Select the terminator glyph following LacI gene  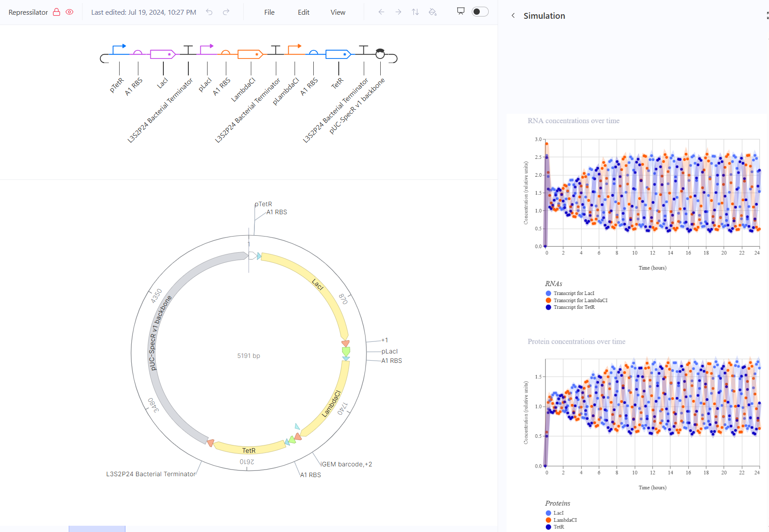coord(188,50)
